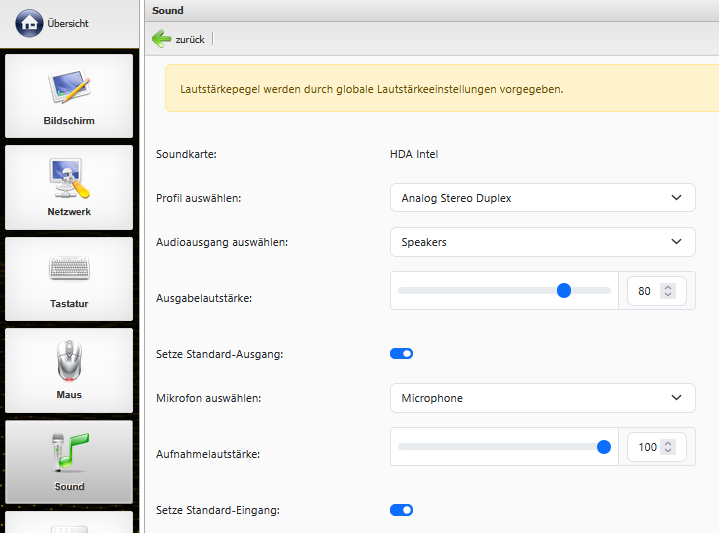Decrease recording volume with stepper down arrow

669,452
